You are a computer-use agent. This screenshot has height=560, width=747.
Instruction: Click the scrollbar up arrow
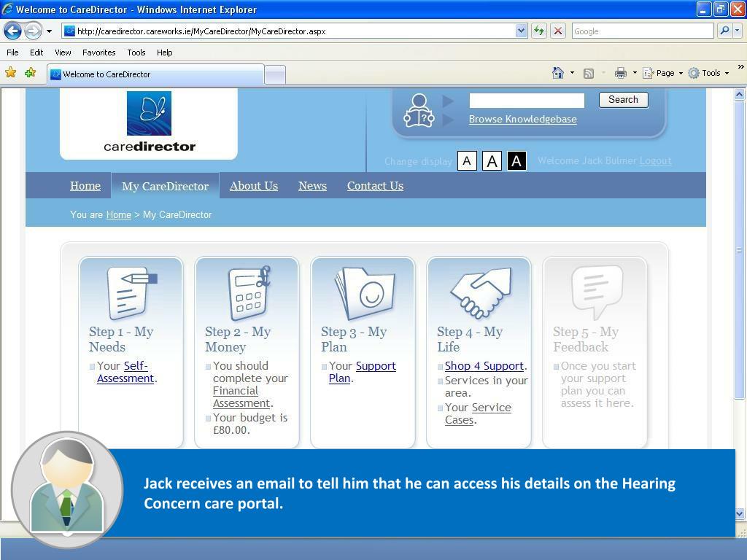[x=740, y=94]
